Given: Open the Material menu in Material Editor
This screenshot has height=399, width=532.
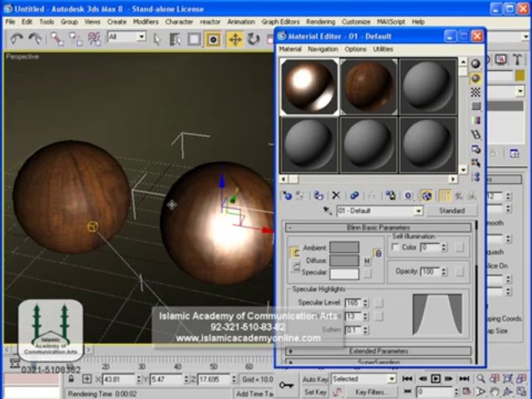Looking at the screenshot, I should 290,49.
